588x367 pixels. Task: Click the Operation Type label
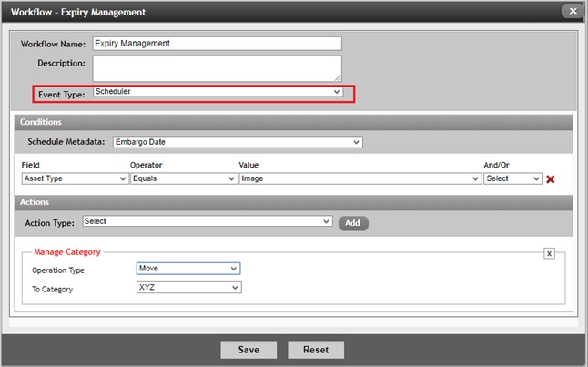pyautogui.click(x=58, y=270)
